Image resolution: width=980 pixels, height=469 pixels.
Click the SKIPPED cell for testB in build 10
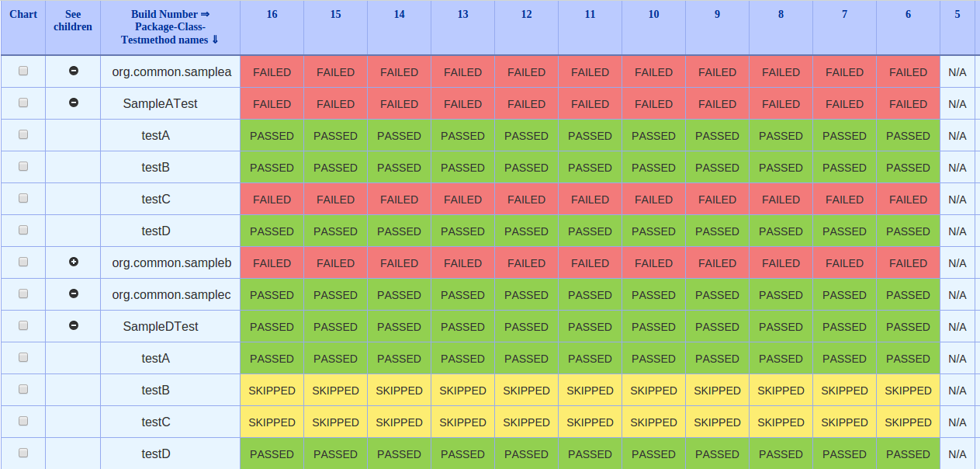click(653, 390)
